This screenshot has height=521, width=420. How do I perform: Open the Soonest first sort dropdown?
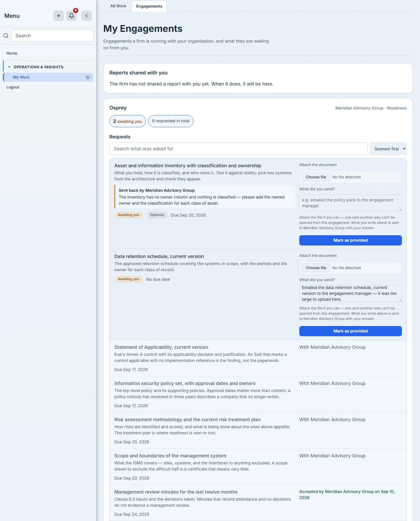tap(388, 149)
